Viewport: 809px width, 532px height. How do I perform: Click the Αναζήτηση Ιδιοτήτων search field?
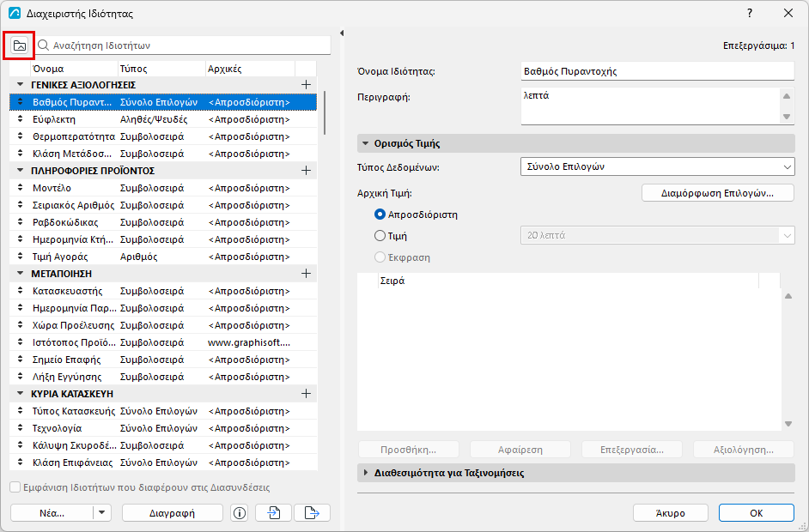[x=183, y=45]
